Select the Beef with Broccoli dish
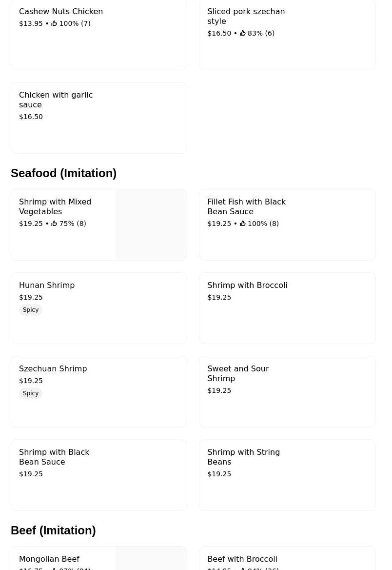392x570 pixels. (x=242, y=559)
